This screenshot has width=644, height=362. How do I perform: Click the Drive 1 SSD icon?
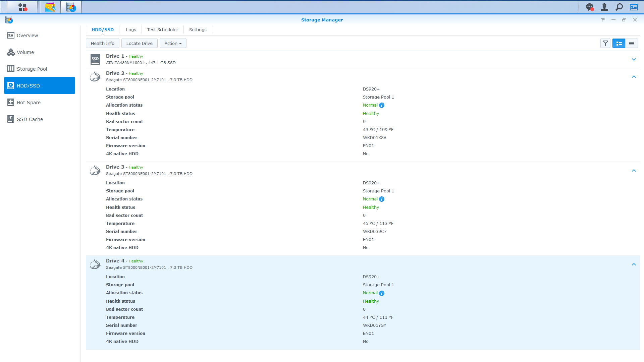pyautogui.click(x=95, y=59)
